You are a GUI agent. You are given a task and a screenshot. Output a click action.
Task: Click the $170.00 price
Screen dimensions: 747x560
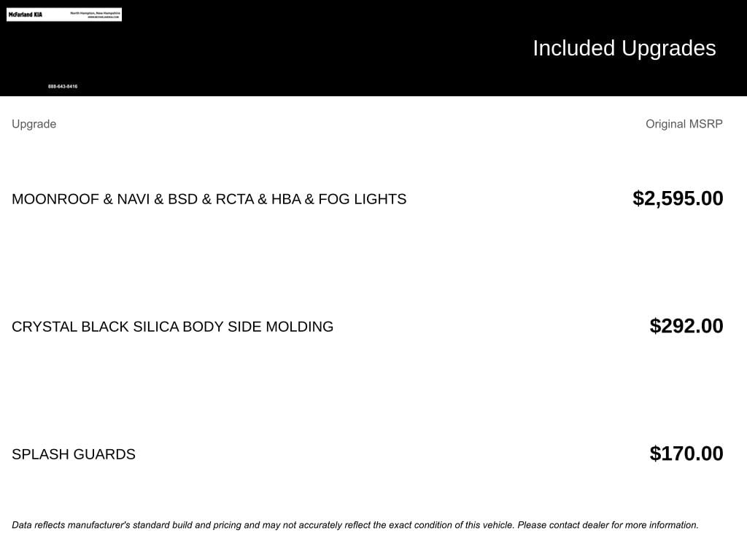coord(686,454)
